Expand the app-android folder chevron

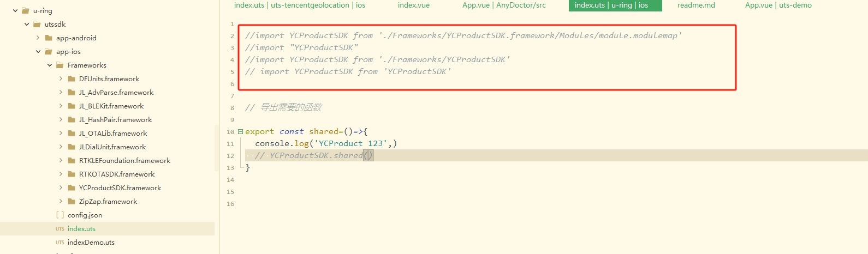coord(38,38)
